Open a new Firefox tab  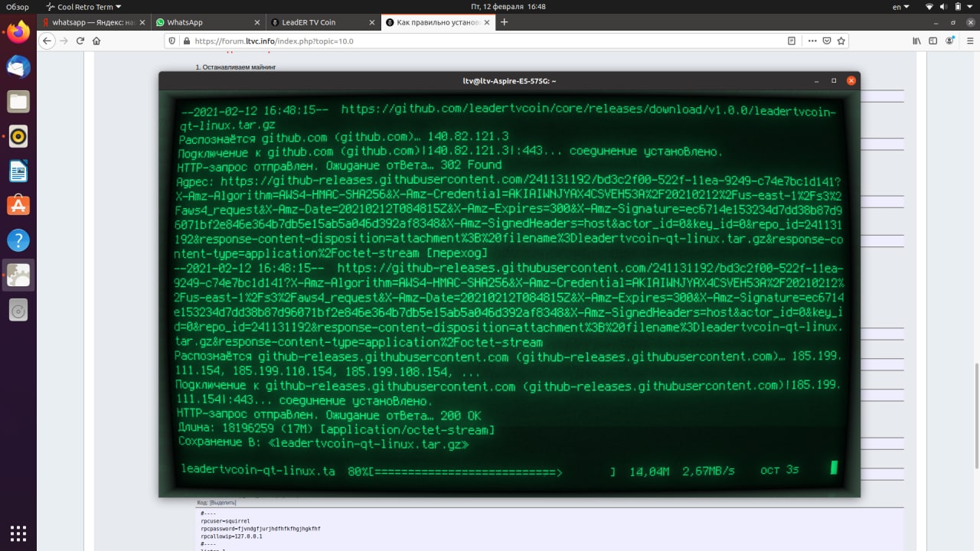pos(504,22)
